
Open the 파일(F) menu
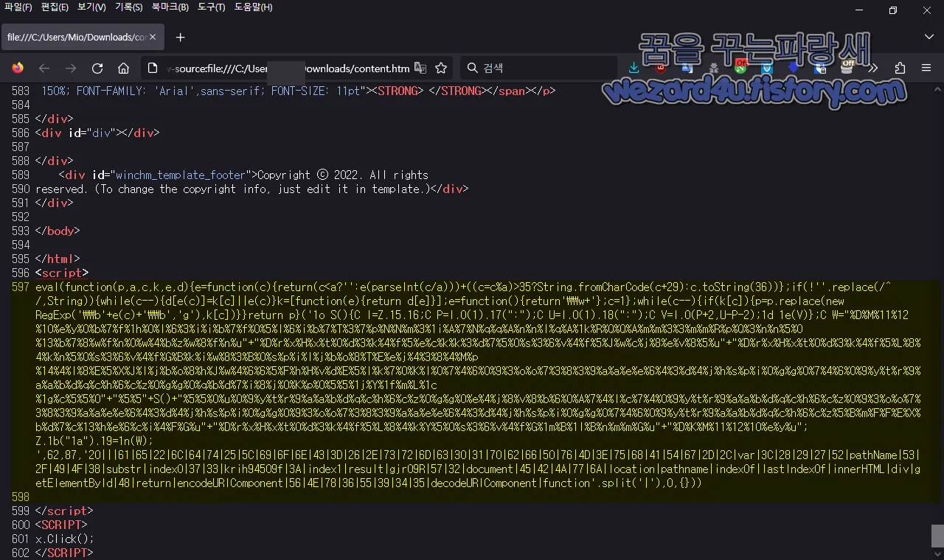(18, 7)
